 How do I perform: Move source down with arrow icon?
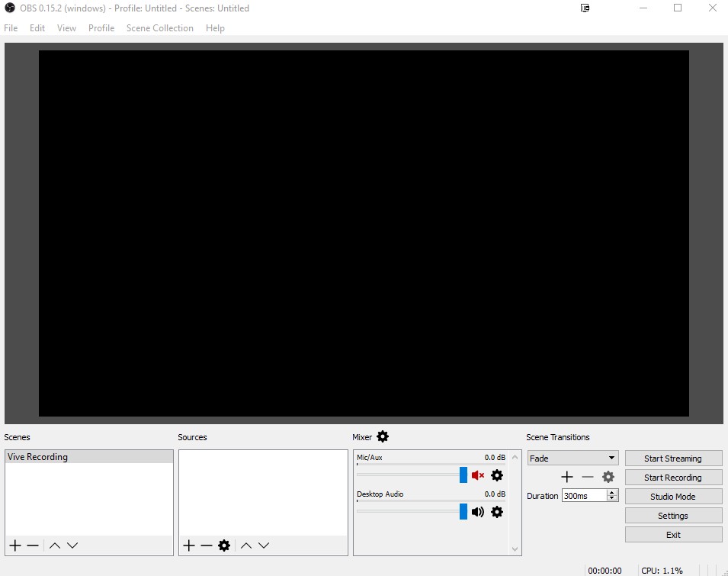264,545
